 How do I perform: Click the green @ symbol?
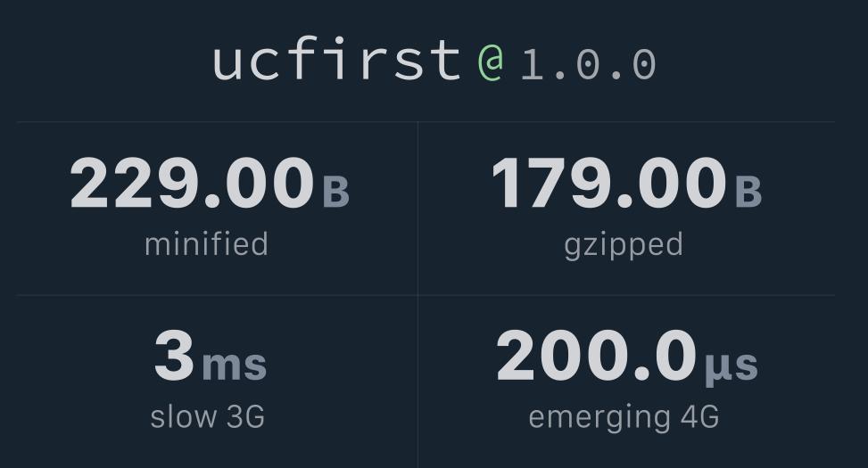pos(491,62)
